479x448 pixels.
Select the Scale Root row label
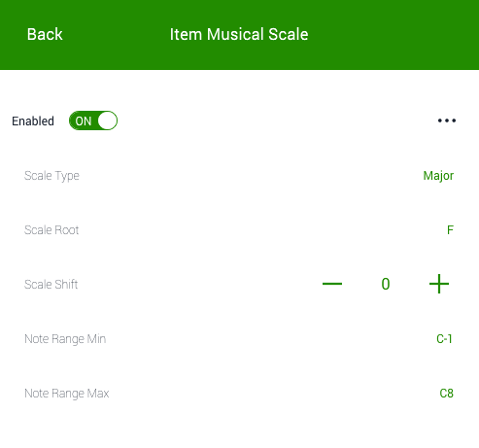tap(51, 230)
